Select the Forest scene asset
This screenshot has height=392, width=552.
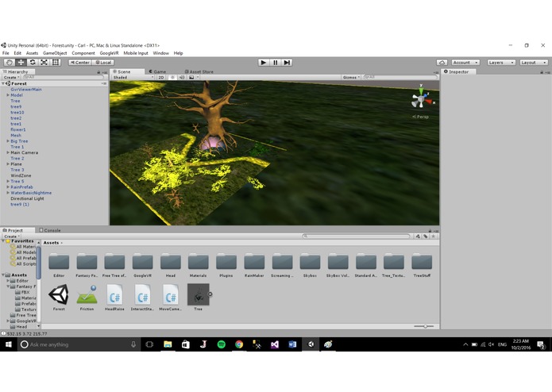tap(59, 298)
